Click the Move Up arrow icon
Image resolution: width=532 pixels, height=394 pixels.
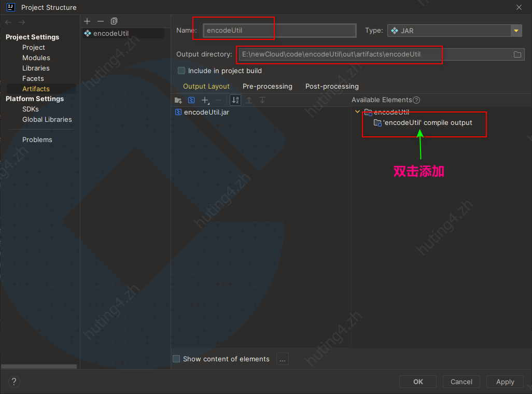[x=249, y=100]
